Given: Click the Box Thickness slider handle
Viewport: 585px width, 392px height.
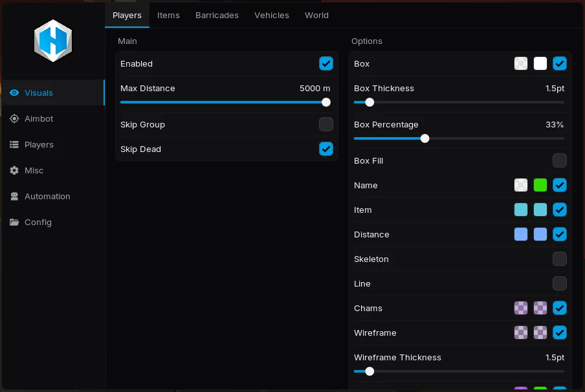Looking at the screenshot, I should [x=370, y=102].
